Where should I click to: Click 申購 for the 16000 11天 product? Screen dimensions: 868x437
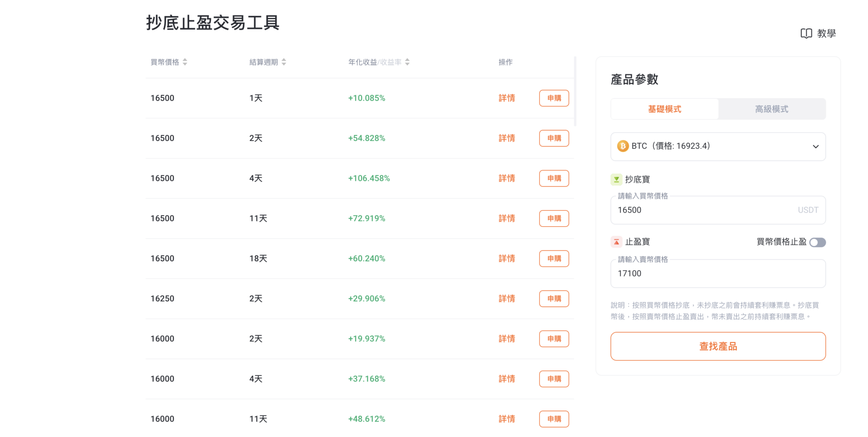[554, 419]
